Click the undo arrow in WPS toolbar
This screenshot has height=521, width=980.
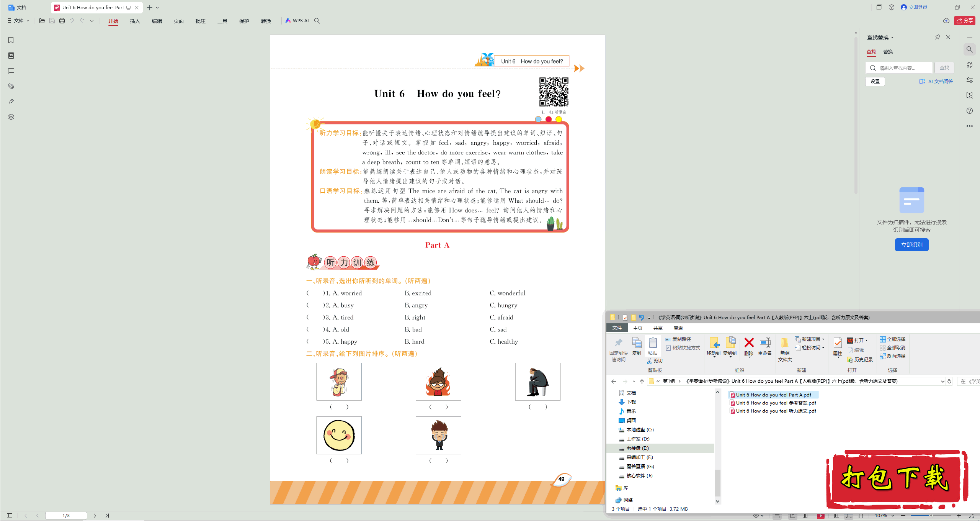tap(72, 21)
